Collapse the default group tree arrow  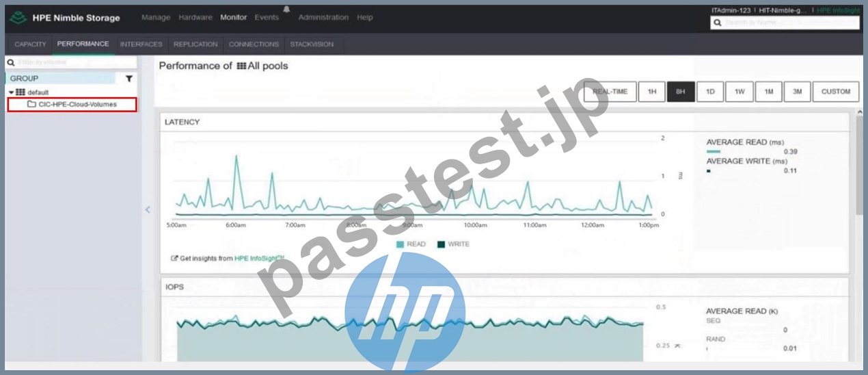tap(12, 92)
